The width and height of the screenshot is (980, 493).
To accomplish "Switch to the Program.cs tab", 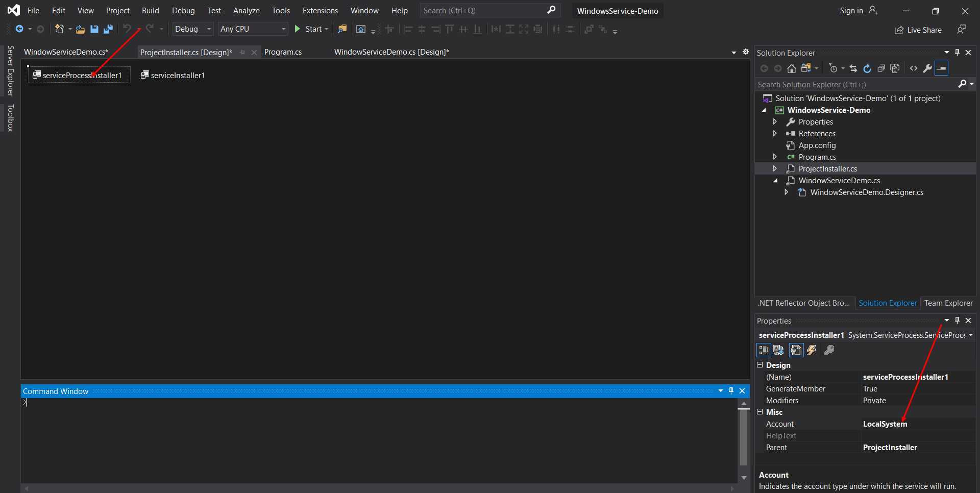I will click(283, 52).
